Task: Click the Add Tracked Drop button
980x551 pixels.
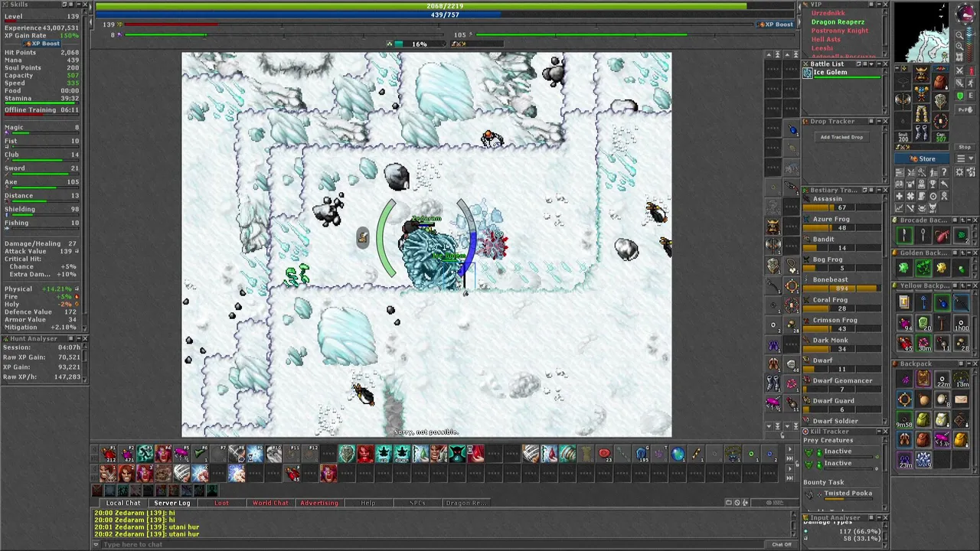Action: point(841,137)
